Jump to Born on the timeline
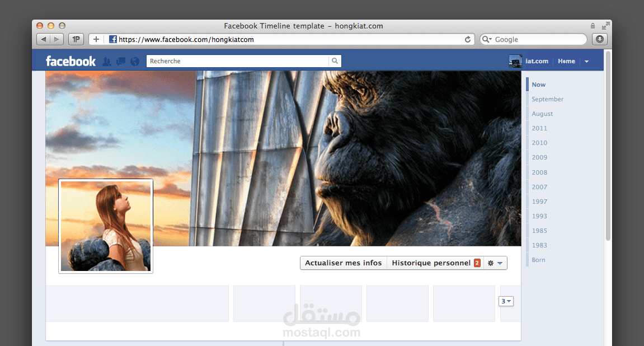644x346 pixels. [538, 260]
